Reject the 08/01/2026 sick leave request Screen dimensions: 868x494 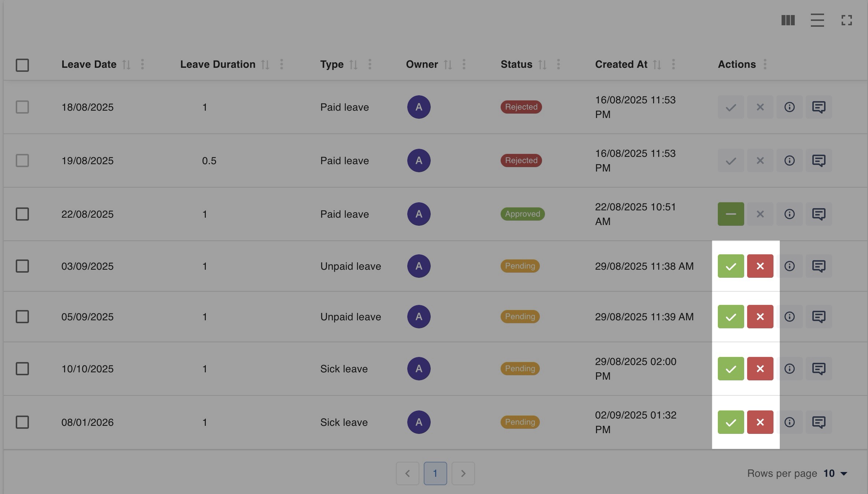[x=760, y=422]
